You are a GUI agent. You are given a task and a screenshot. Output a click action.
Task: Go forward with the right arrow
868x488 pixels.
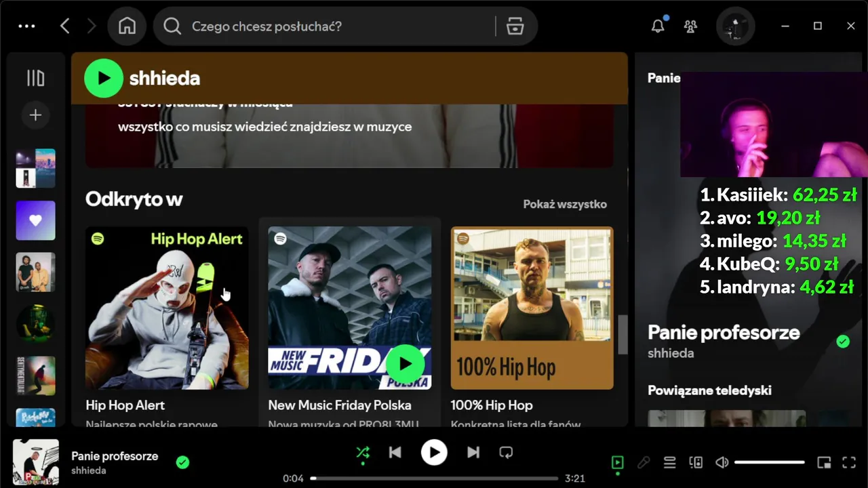point(92,26)
